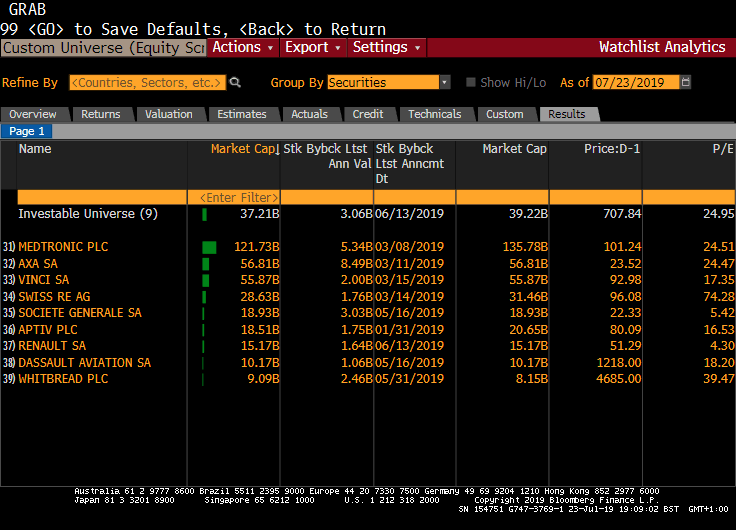
Task: Click the Refine By countries/sectors input field
Action: click(147, 82)
